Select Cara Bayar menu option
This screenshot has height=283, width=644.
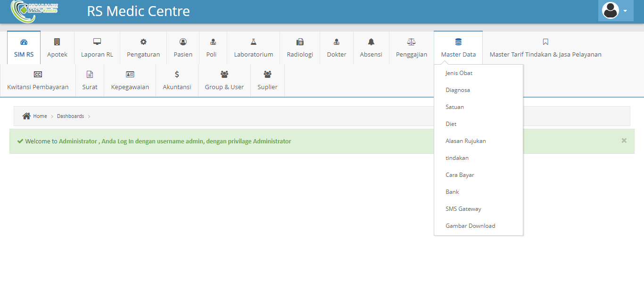tap(460, 175)
